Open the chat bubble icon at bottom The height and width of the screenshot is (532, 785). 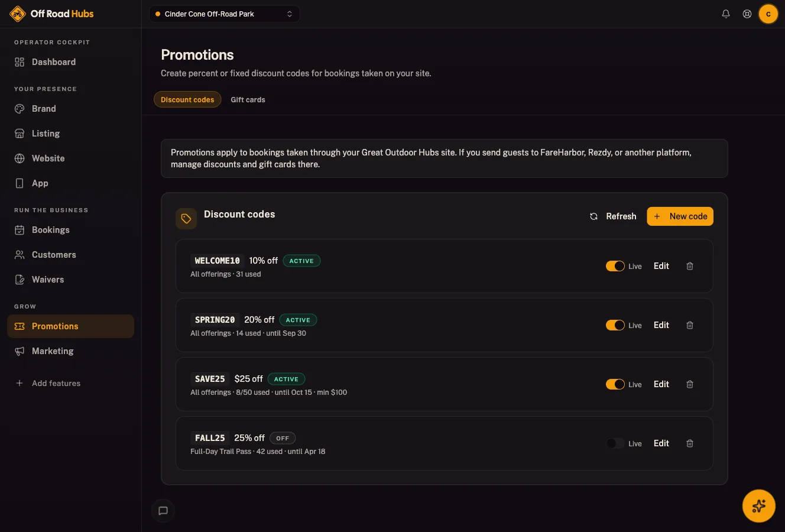point(163,511)
